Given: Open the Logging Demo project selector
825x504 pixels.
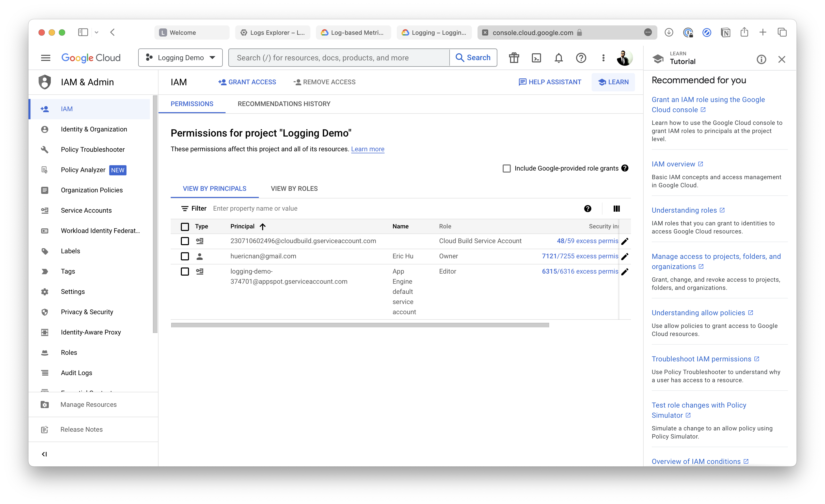Looking at the screenshot, I should (x=180, y=58).
